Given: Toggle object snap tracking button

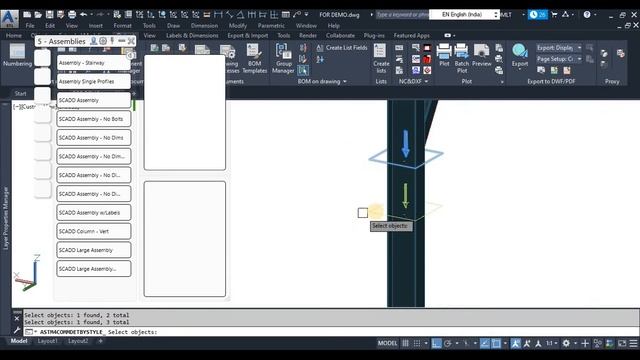Looking at the screenshot, I should click(484, 343).
